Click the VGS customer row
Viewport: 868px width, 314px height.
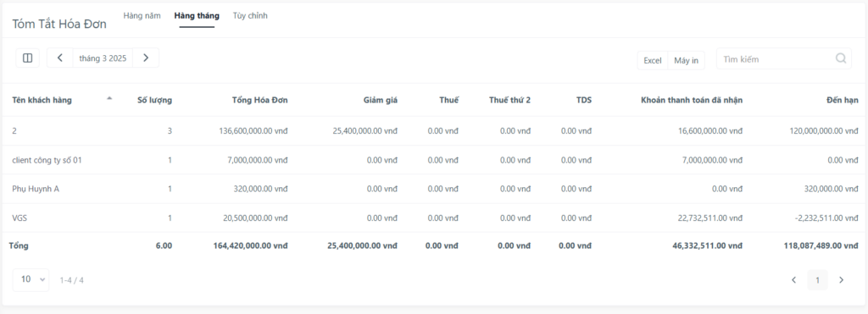[434, 218]
